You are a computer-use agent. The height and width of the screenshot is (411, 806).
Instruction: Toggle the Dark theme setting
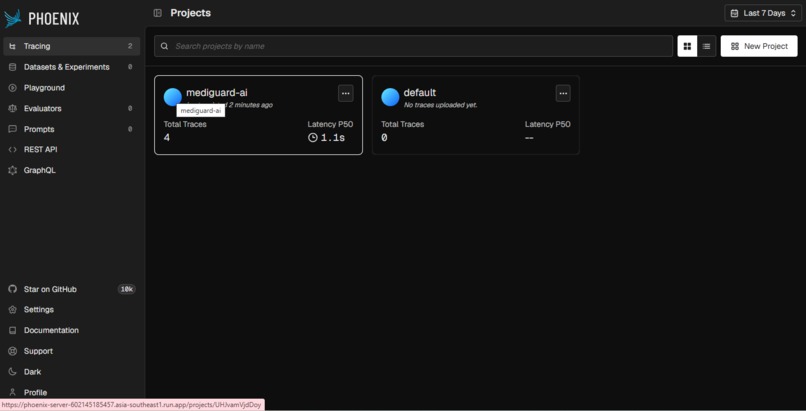coord(71,371)
